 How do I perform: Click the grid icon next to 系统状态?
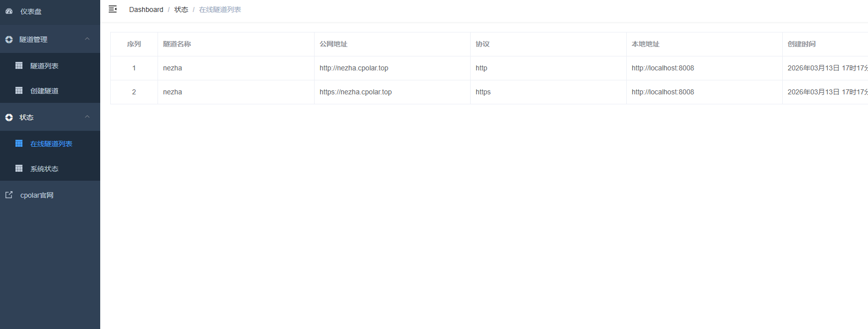point(19,168)
